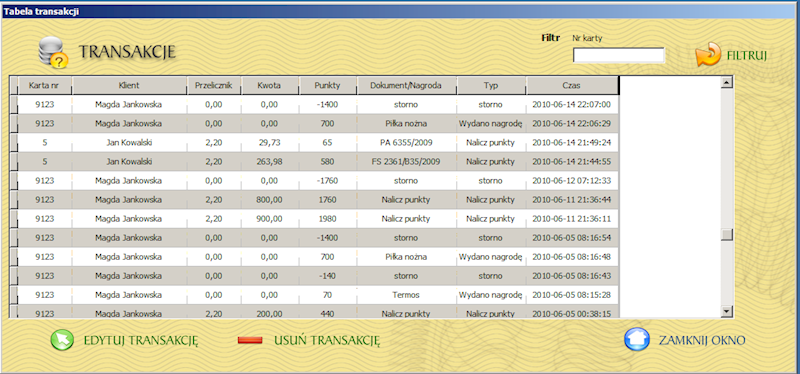The height and width of the screenshot is (374, 800).
Task: Click the green Edytuj transakcję arrow icon
Action: coord(62,340)
